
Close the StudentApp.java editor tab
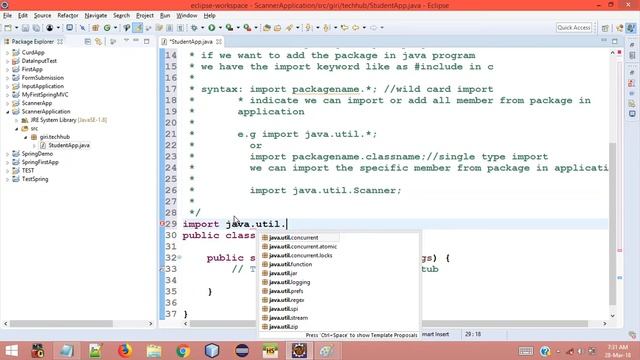[x=219, y=42]
